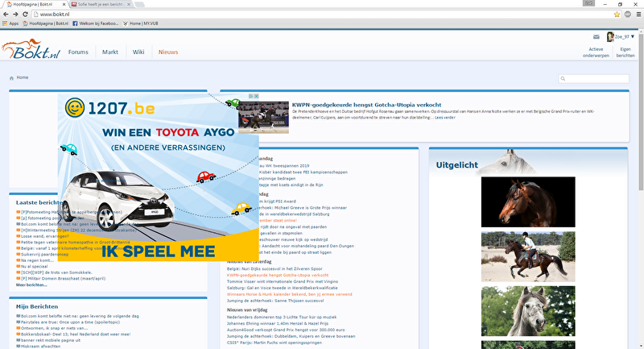644x349 pixels.
Task: Open Eigen berichten
Action: [625, 52]
